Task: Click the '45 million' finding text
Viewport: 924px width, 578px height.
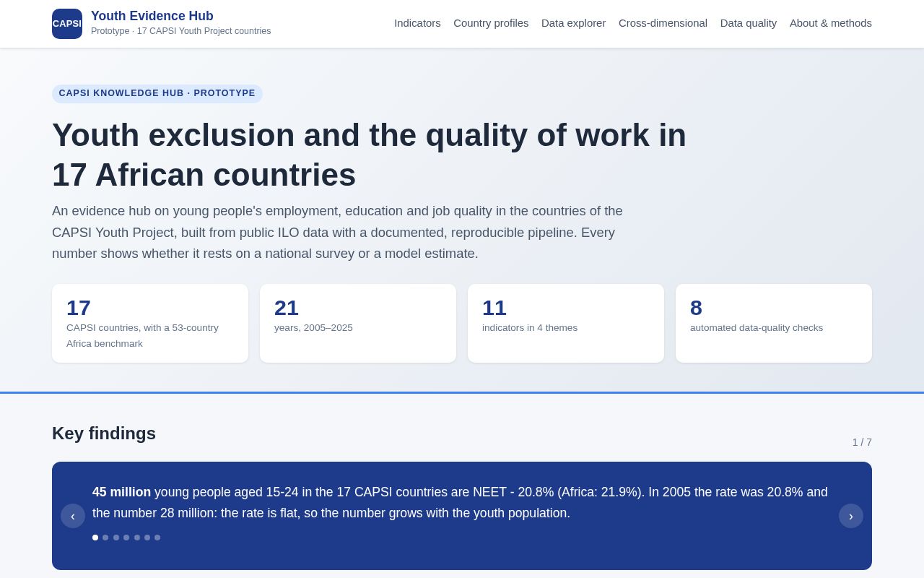Action: coord(121,492)
